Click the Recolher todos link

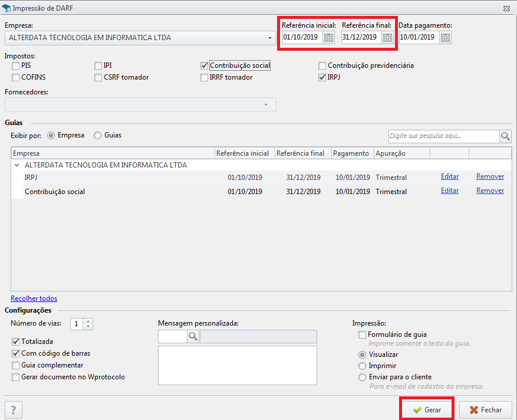(34, 298)
